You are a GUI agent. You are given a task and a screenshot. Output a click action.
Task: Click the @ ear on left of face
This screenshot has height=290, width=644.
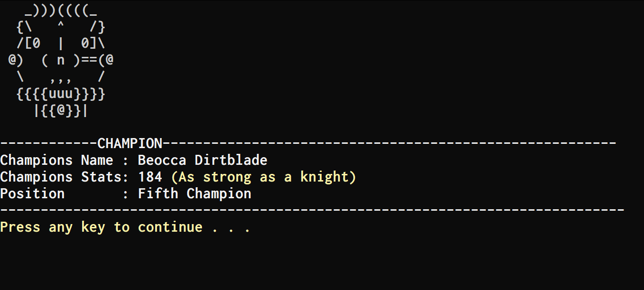16,60
